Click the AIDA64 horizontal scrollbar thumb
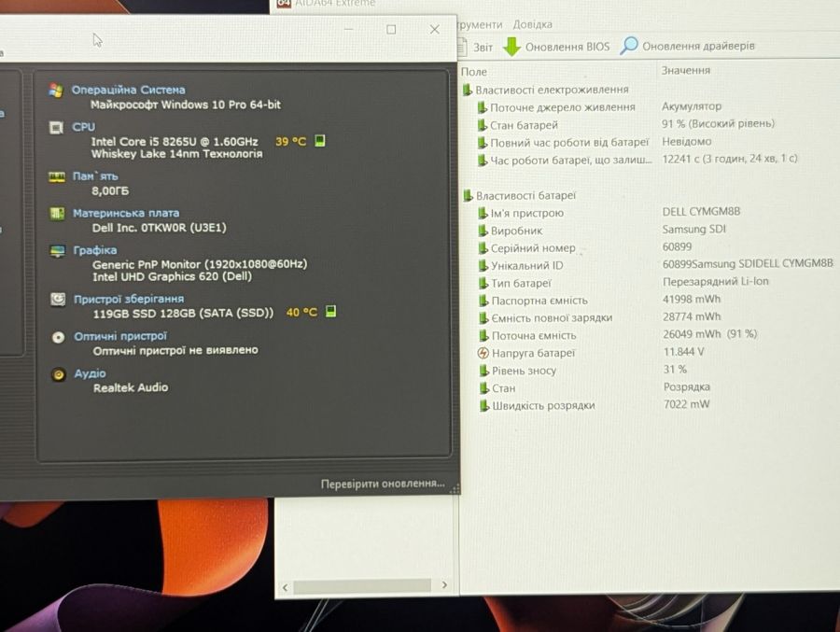840x632 pixels. coord(362,586)
